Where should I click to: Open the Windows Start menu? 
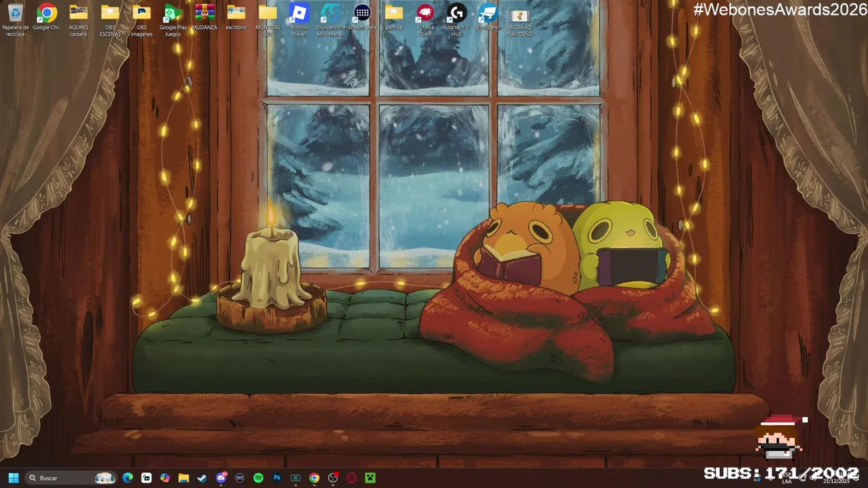13,478
